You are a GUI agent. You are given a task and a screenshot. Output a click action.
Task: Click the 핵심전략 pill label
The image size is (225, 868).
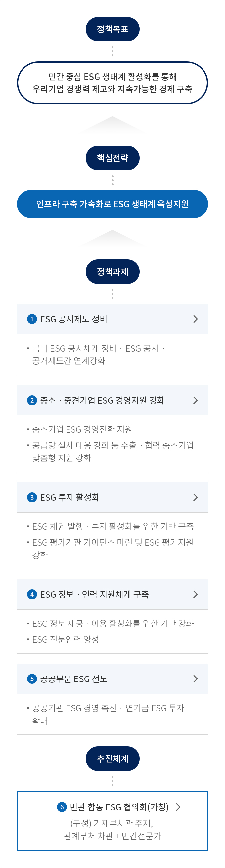(x=112, y=158)
